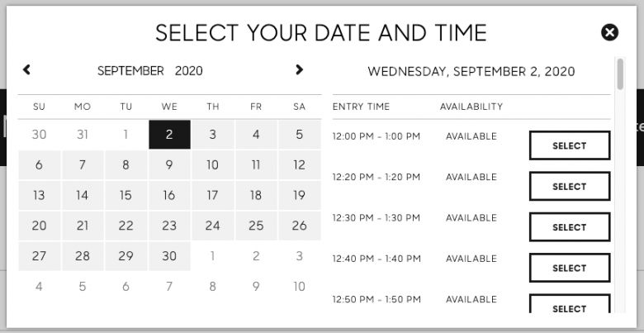Close the date and time dialog
Image resolution: width=644 pixels, height=333 pixels.
click(609, 32)
